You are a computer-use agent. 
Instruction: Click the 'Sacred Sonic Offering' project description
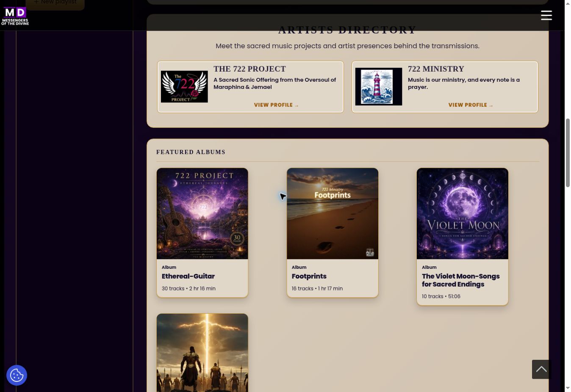274,83
